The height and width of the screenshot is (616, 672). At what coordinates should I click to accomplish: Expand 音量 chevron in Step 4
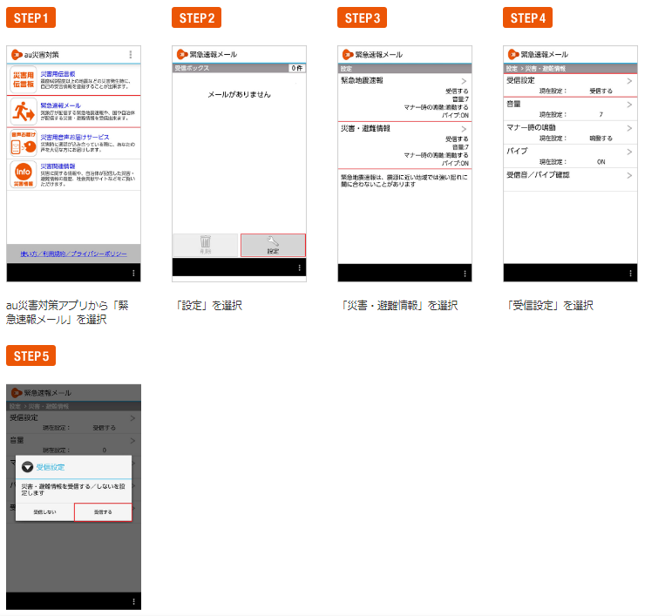point(629,105)
